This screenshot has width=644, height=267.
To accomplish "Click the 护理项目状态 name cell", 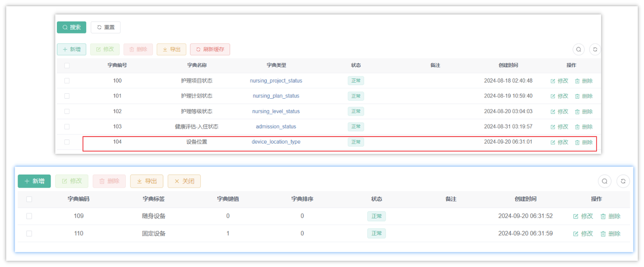I will (197, 81).
